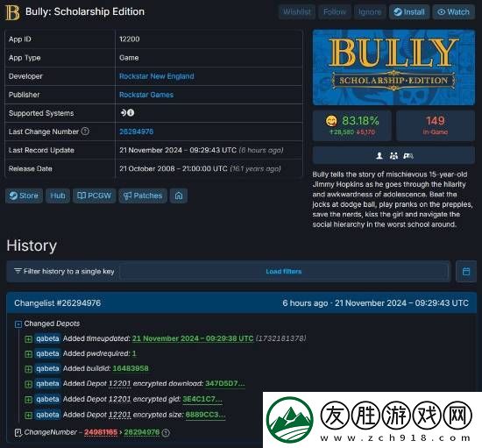Expand the qabeta timeupdated entry

[28, 338]
